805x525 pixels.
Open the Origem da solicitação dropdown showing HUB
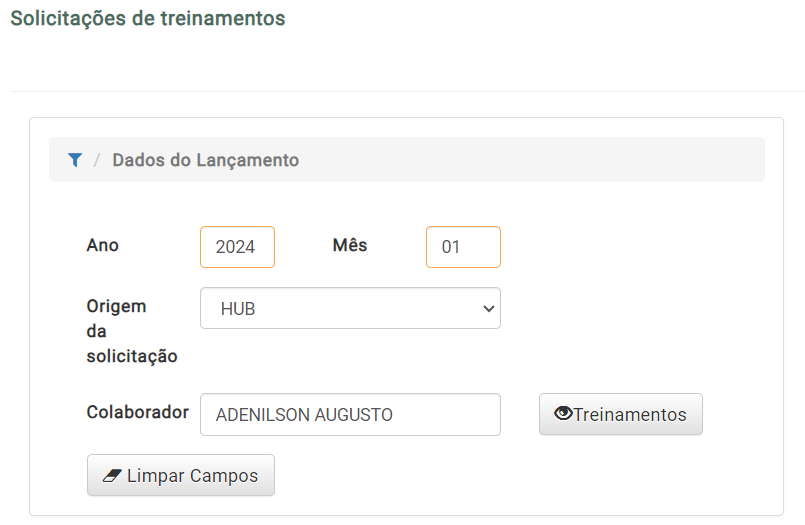tap(350, 308)
